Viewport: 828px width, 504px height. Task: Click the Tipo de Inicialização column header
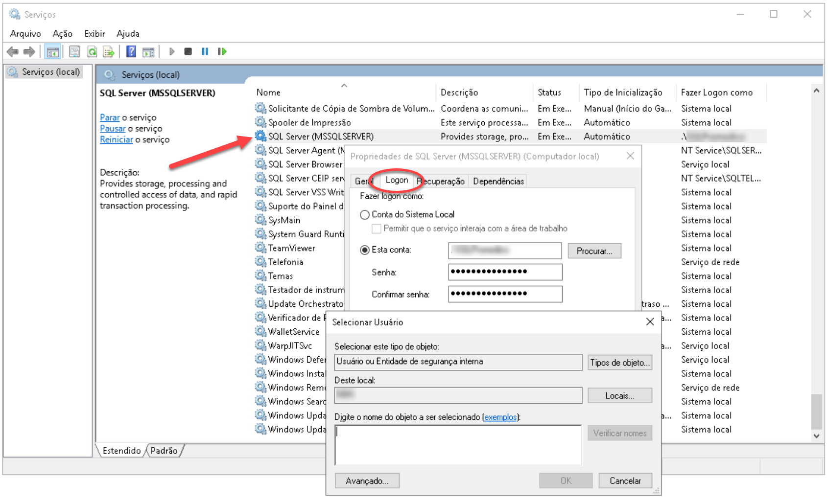click(623, 92)
